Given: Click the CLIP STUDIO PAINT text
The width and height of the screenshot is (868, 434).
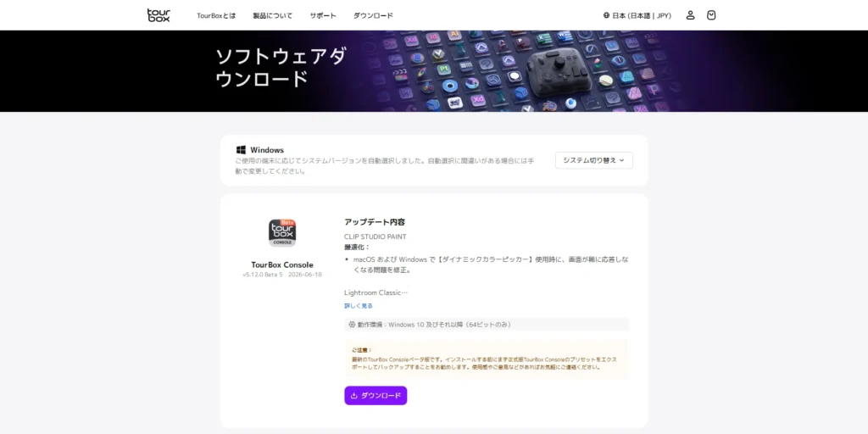Looking at the screenshot, I should click(376, 236).
